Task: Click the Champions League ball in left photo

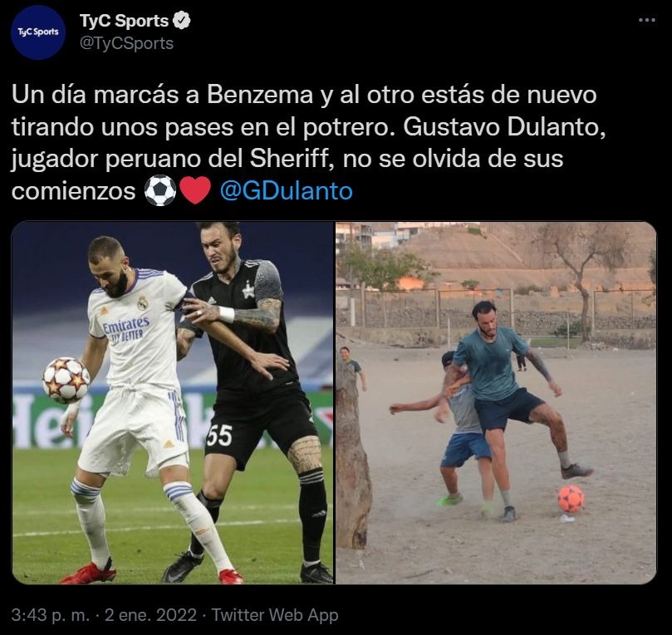Action: pos(66,380)
